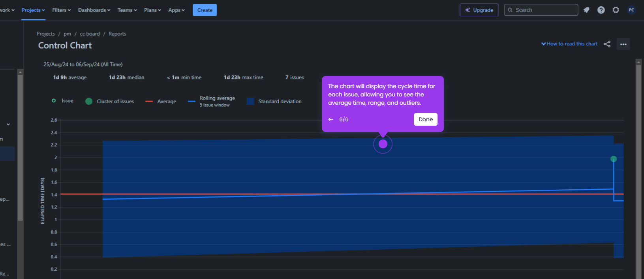Viewport: 644px width, 279px height.
Task: Open the settings gear icon
Action: [616, 10]
